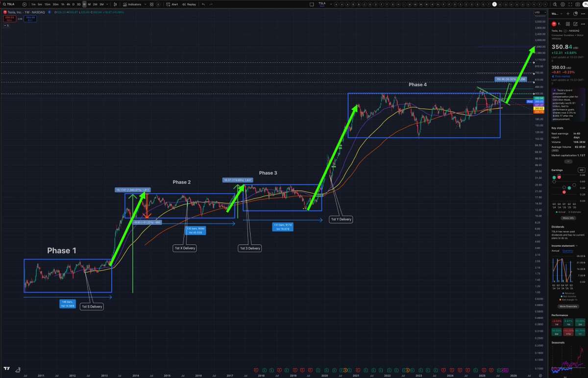Select the 1m timeframe
This screenshot has height=378, width=588.
pos(33,4)
